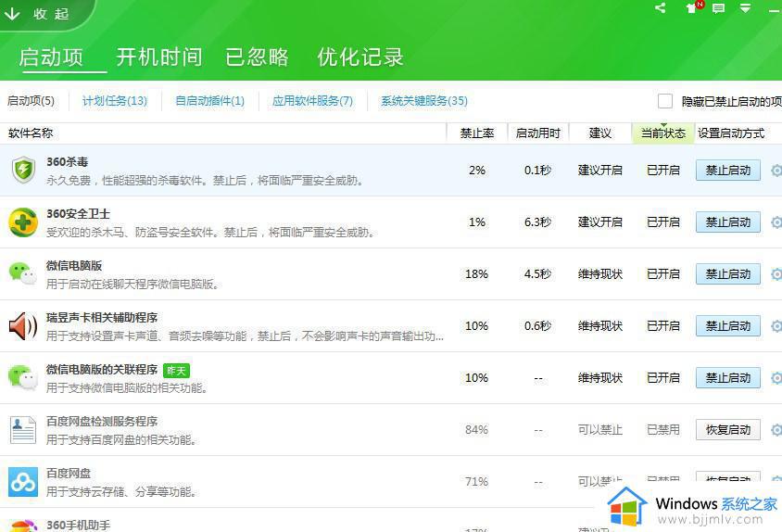The image size is (782, 532).
Task: Open settings gear for 瑞昱声卡 row
Action: click(776, 326)
